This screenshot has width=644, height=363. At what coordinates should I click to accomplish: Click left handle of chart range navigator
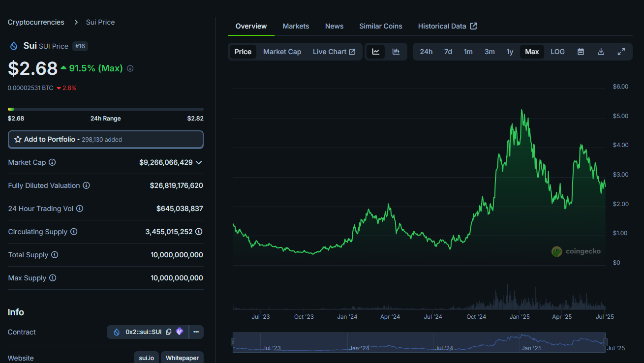[x=233, y=342]
